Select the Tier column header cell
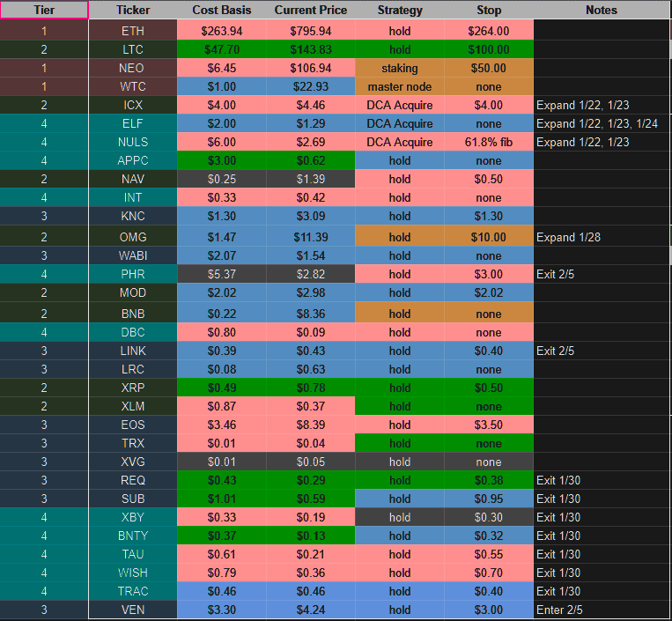Viewport: 672px width, 621px height. click(44, 10)
